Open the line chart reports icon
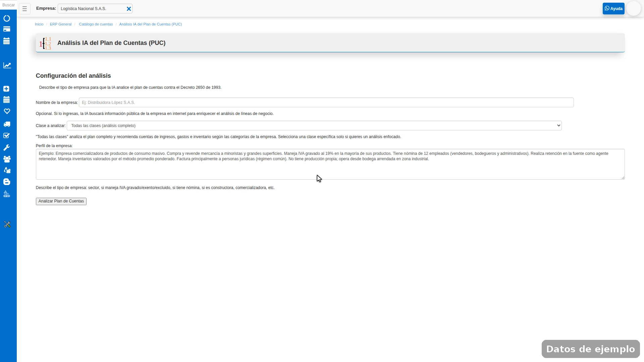 7,65
